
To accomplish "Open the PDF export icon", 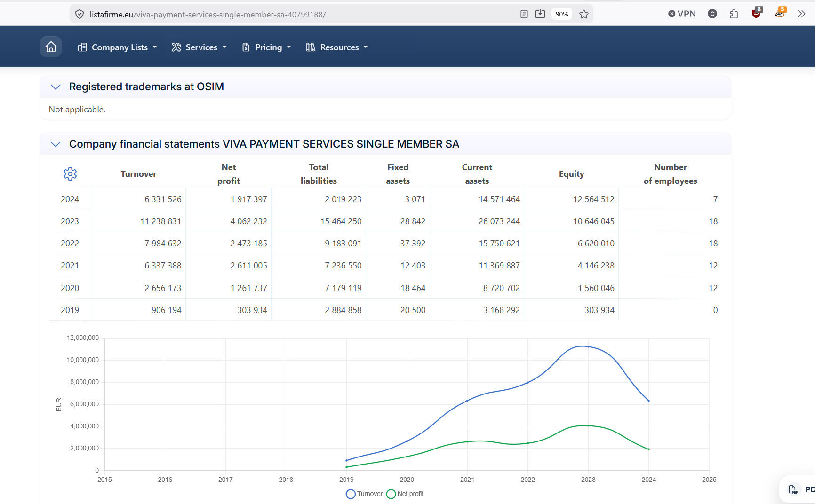I will [793, 489].
